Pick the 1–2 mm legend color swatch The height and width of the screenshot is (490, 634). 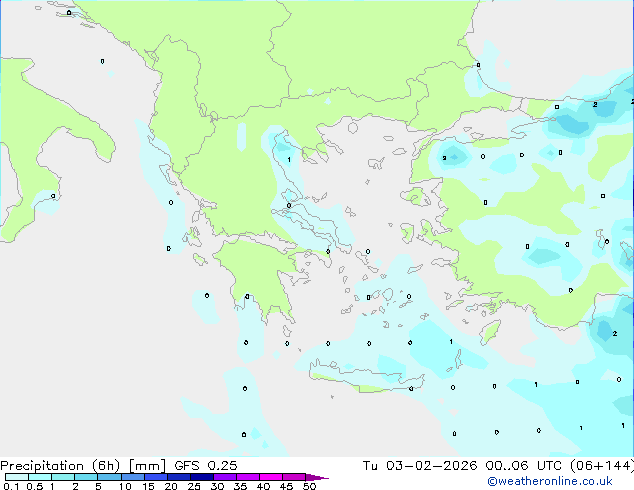[x=63, y=477]
